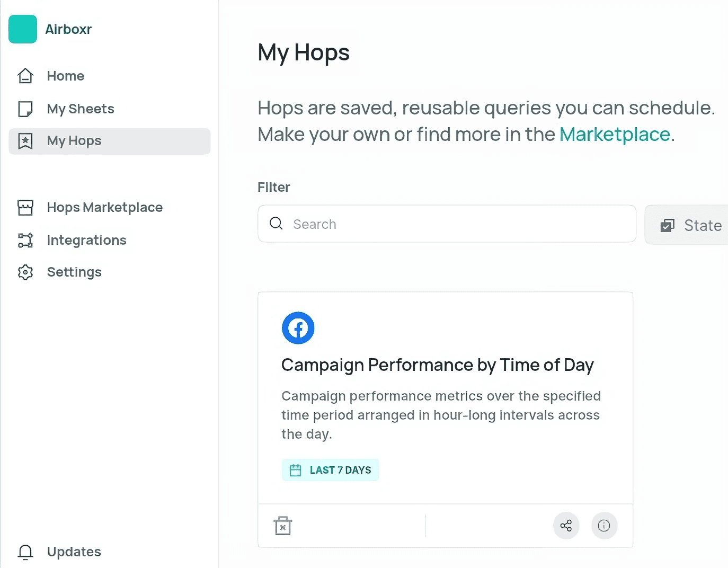Open Hops Marketplace from sidebar
Viewport: 728px width, 568px height.
pos(105,208)
